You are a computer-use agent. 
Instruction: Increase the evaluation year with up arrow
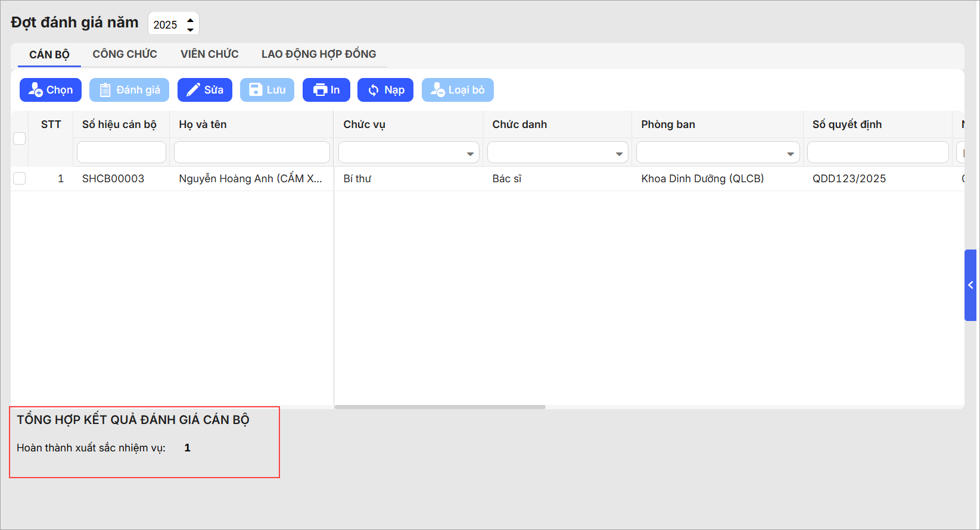point(191,20)
